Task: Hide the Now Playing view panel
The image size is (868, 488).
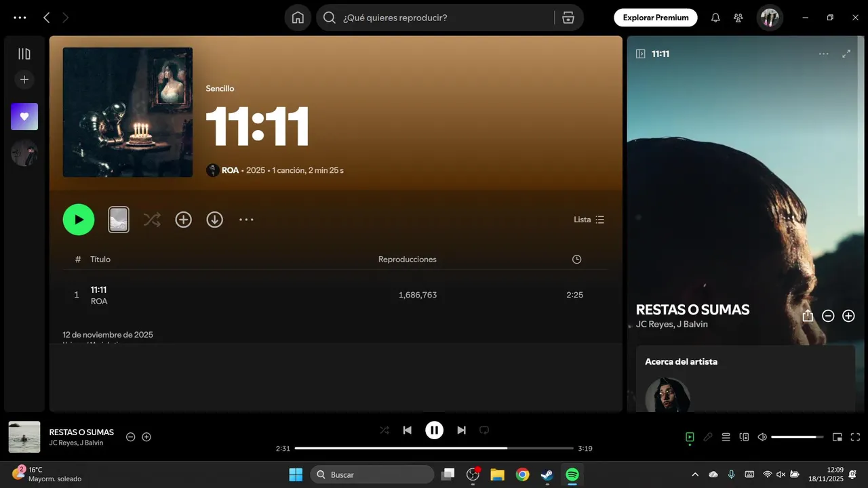Action: point(641,54)
